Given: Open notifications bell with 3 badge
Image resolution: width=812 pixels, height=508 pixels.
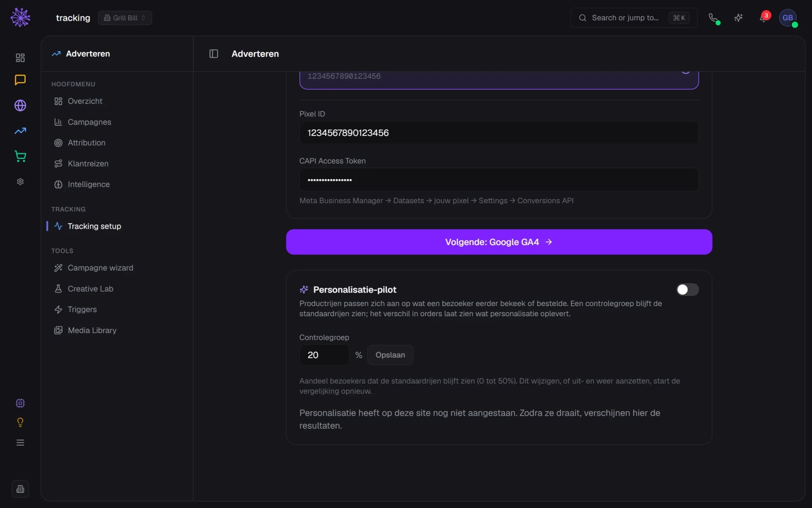Looking at the screenshot, I should tap(764, 18).
